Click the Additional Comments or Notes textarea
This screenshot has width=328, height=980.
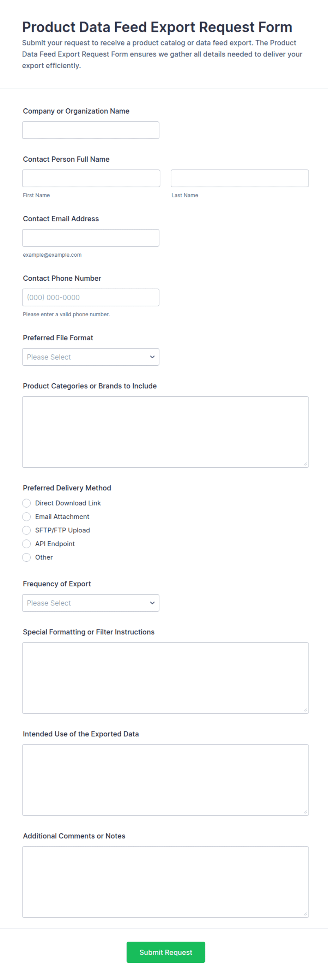pyautogui.click(x=165, y=882)
